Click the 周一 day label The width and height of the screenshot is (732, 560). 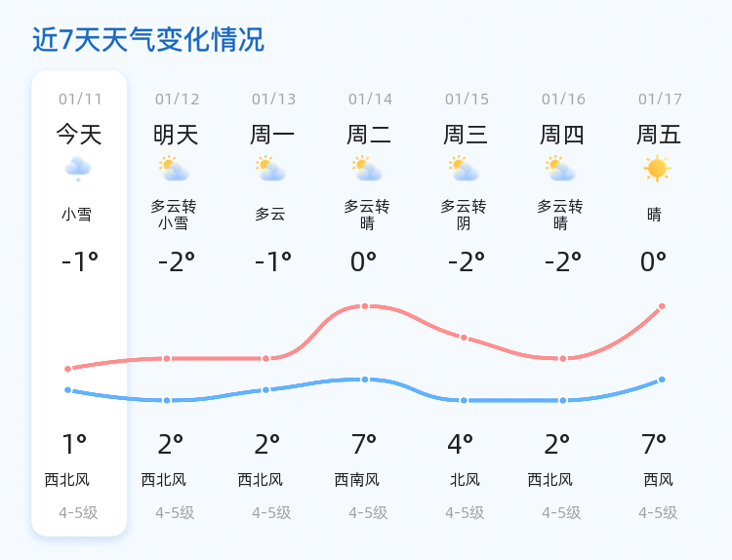272,135
